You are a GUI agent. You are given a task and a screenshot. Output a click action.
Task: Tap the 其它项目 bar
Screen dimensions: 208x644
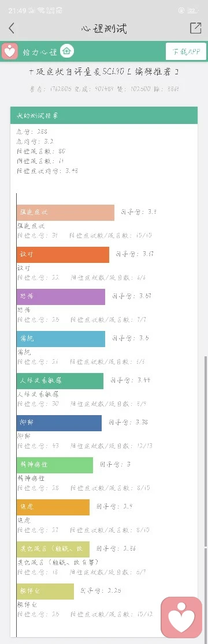click(53, 549)
